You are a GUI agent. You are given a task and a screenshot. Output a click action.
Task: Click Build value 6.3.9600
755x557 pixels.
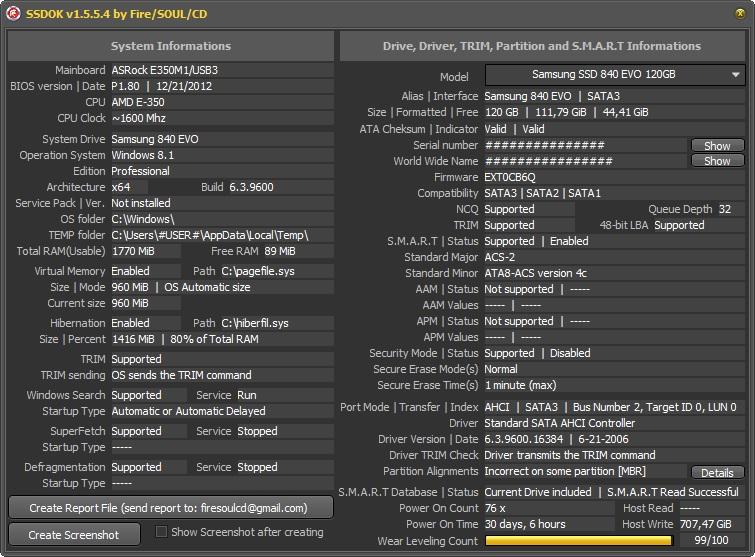tap(251, 187)
